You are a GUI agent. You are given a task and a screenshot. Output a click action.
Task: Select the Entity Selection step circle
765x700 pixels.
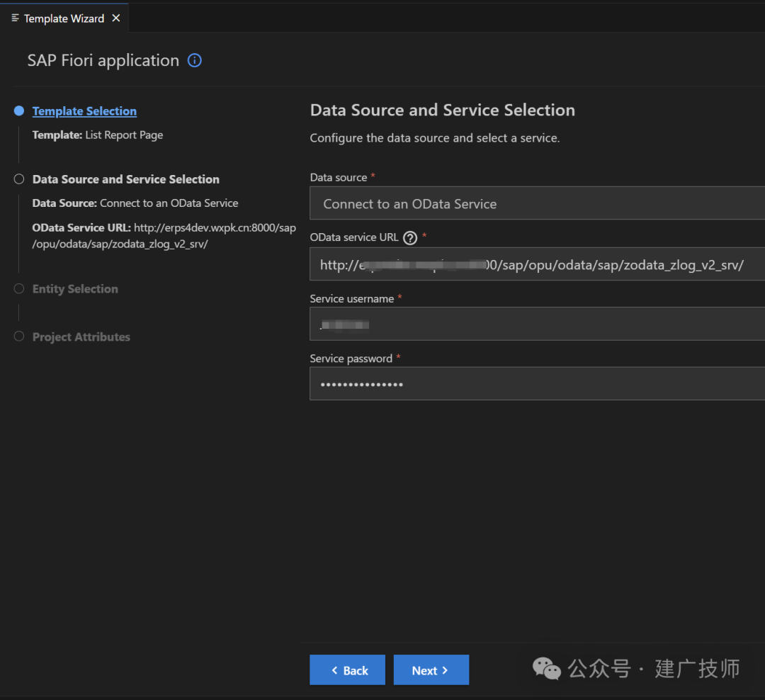[x=19, y=288]
